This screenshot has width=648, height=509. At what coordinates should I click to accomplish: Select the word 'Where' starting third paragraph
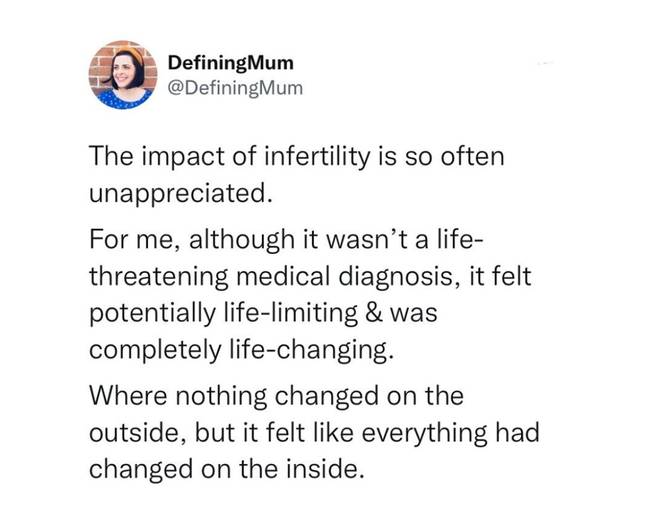tap(129, 395)
